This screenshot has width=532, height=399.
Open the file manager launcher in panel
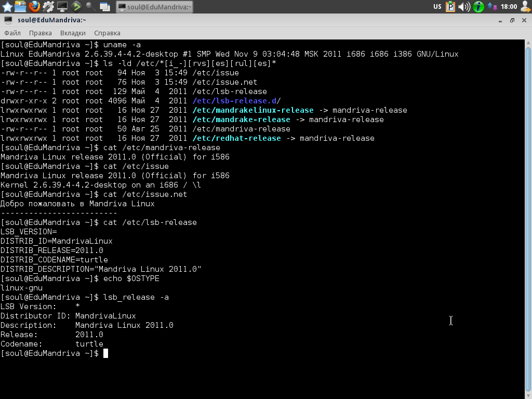(x=20, y=6)
